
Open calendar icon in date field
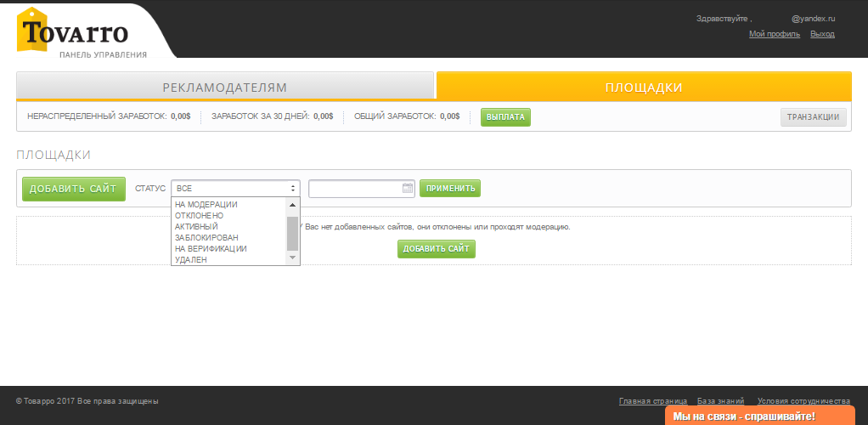click(x=408, y=188)
